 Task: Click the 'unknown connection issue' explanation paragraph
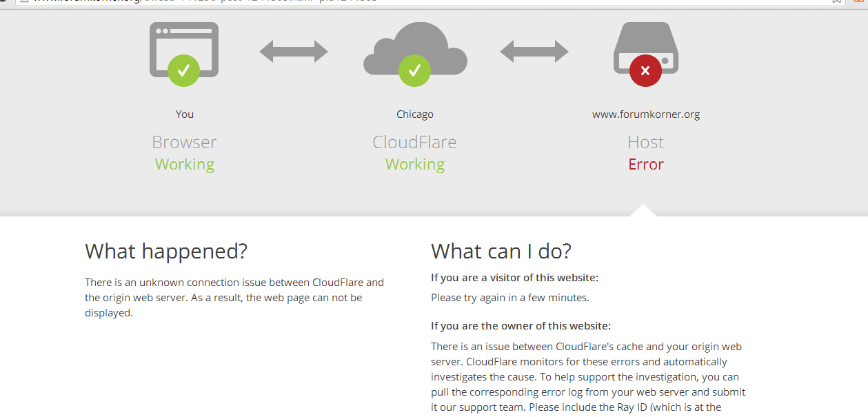pyautogui.click(x=234, y=298)
